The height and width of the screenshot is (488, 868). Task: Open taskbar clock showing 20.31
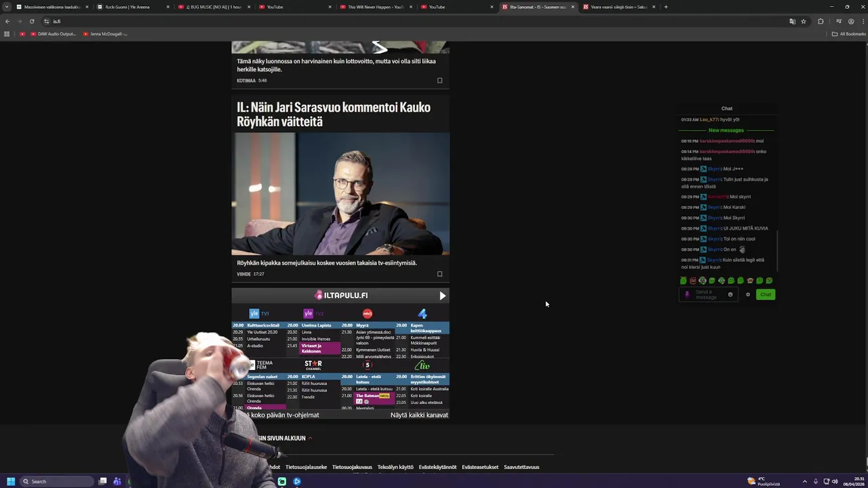(854, 481)
